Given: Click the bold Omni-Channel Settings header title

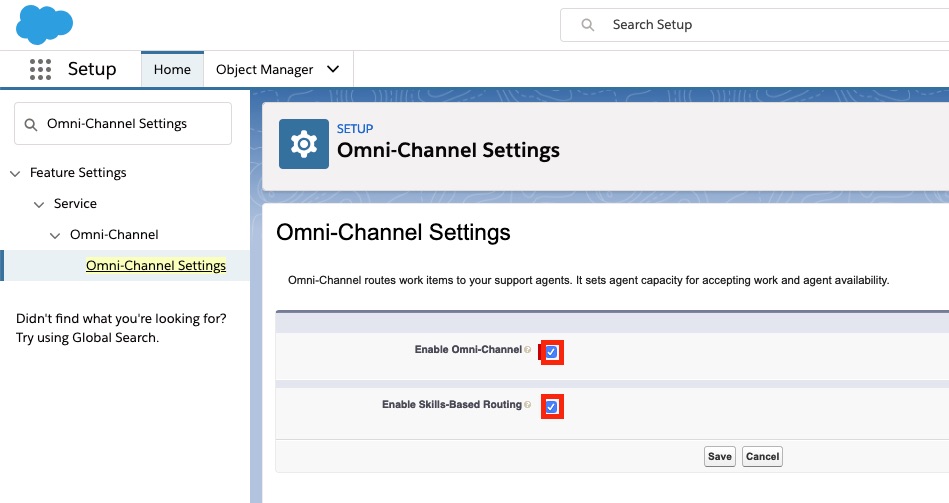Looking at the screenshot, I should pyautogui.click(x=448, y=150).
